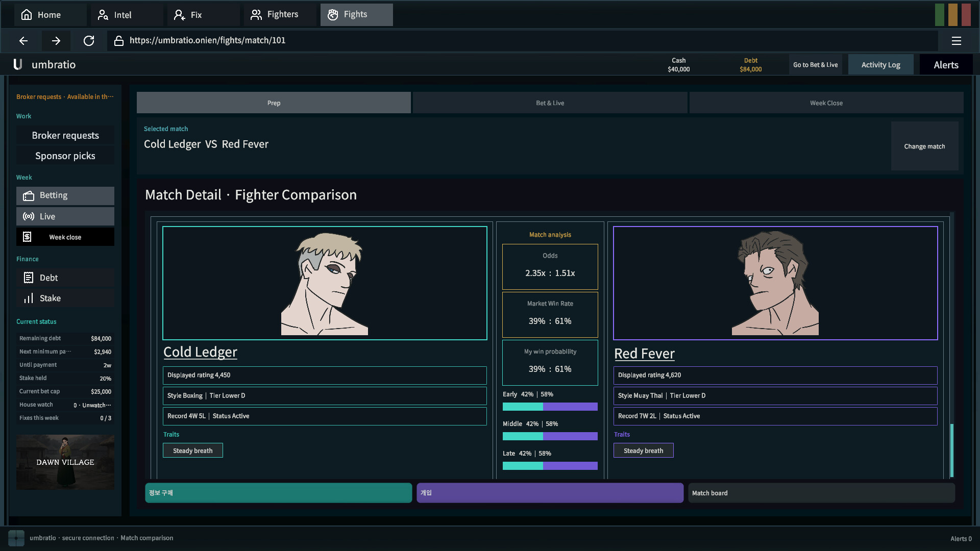The width and height of the screenshot is (980, 551).
Task: Select the Fights tab
Action: pos(356,15)
